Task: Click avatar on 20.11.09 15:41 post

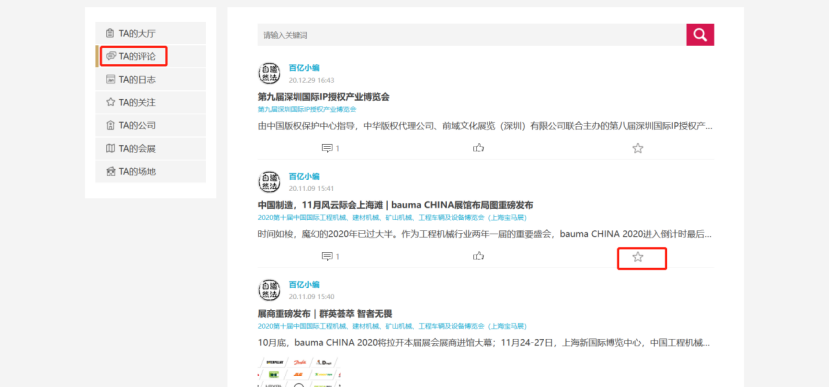Action: 269,182
